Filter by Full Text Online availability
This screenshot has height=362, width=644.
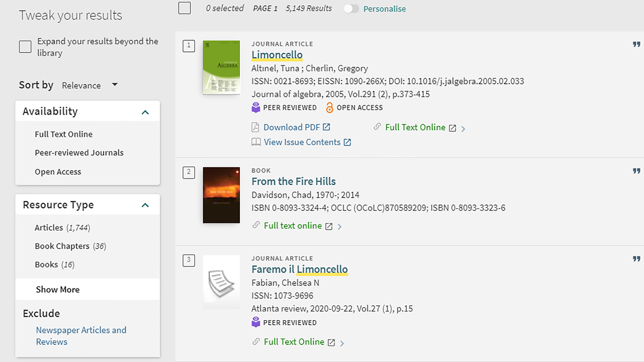[x=64, y=134]
